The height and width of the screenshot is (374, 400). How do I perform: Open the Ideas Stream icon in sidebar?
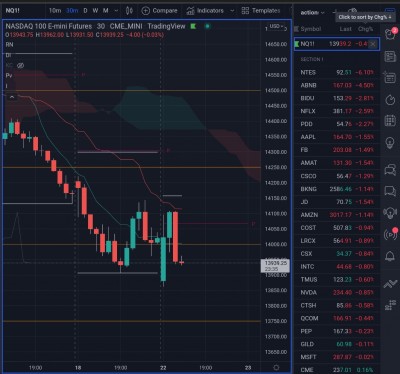click(390, 212)
